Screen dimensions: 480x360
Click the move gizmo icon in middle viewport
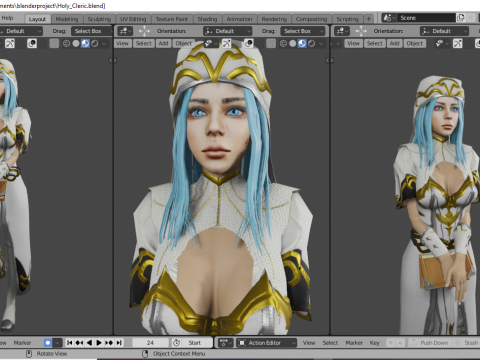144,31
